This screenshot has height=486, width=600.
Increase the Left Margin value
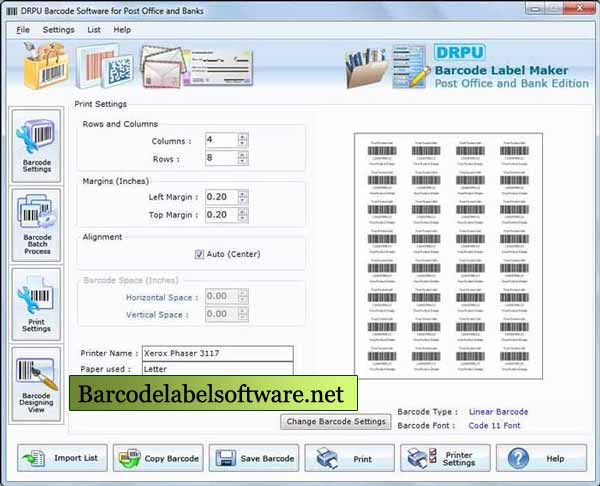(x=242, y=194)
